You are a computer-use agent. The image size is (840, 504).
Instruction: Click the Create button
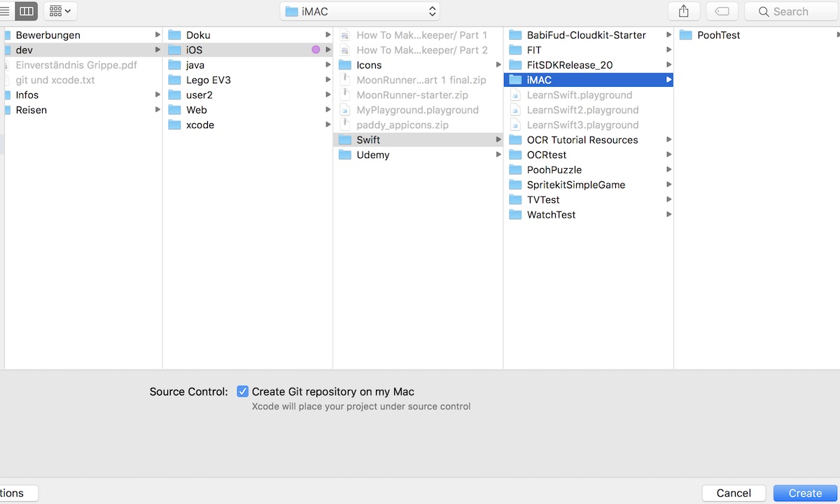coord(804,493)
